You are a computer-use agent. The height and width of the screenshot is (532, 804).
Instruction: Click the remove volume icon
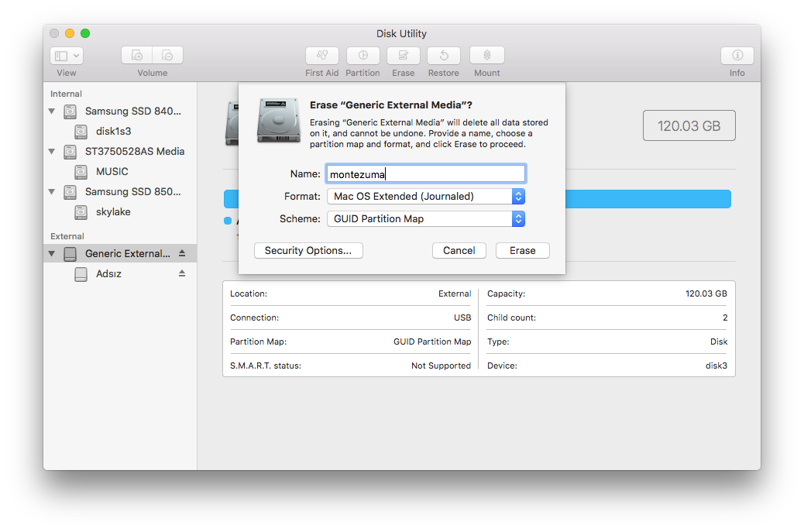(x=167, y=56)
